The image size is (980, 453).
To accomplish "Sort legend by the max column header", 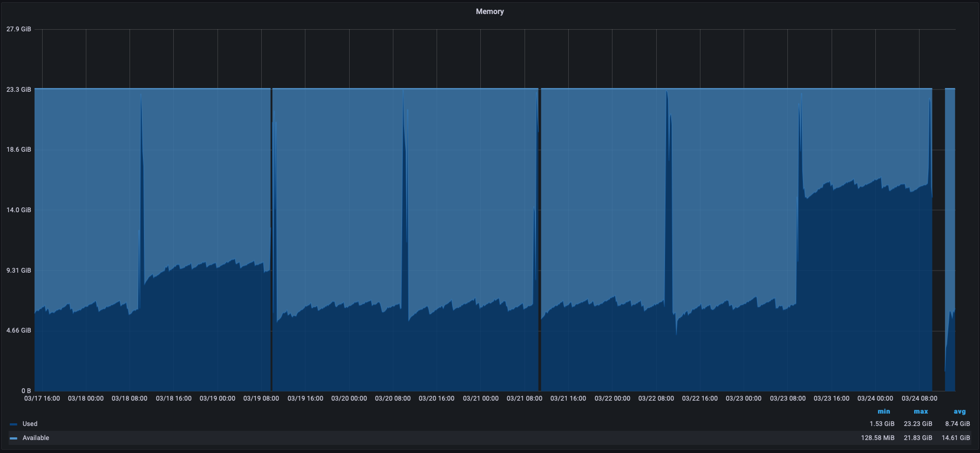I will 921,411.
